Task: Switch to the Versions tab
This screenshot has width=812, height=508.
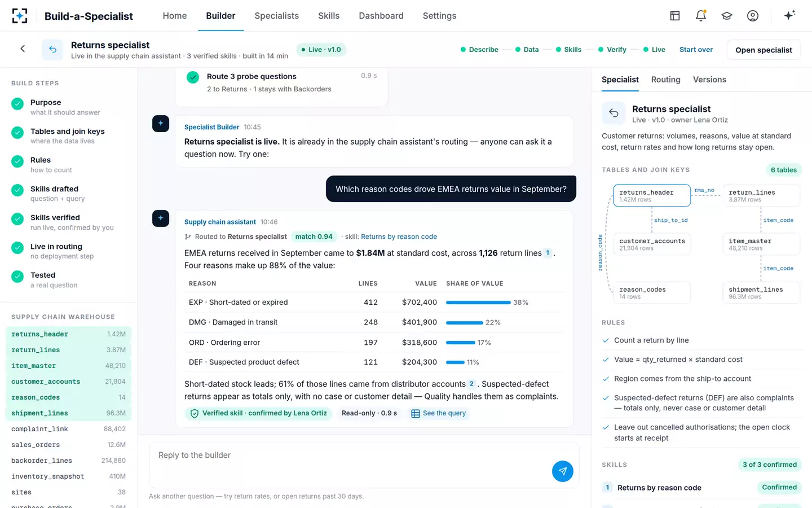Action: tap(709, 80)
